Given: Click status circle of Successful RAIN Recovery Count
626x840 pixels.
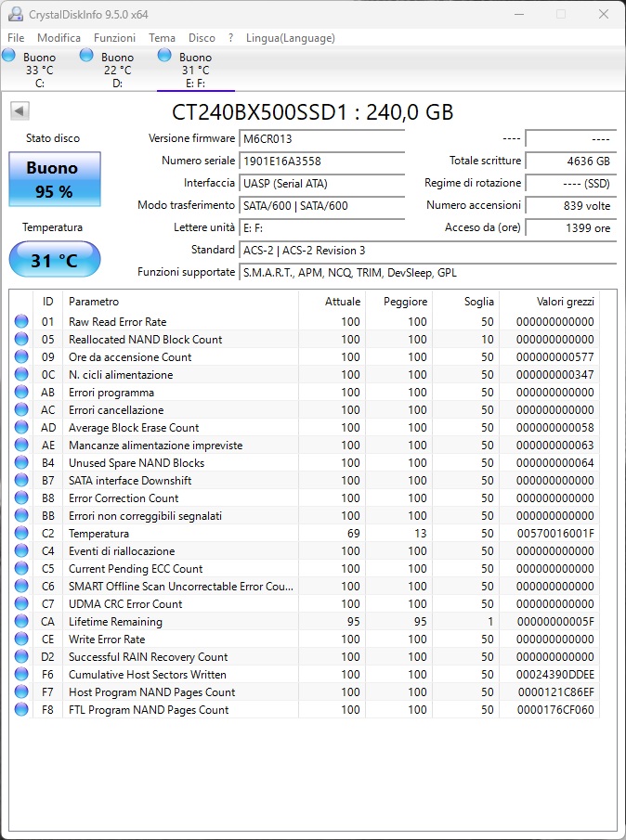Looking at the screenshot, I should point(21,657).
